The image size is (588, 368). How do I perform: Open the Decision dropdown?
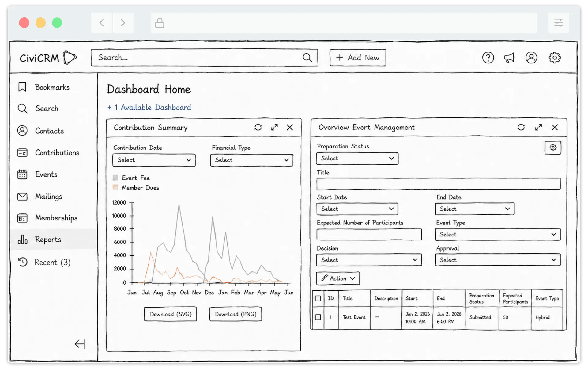click(x=369, y=260)
